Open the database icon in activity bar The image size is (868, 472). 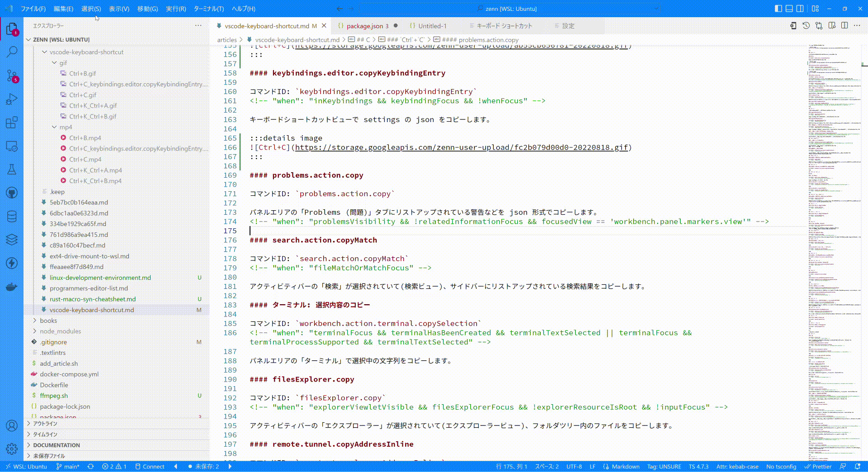point(12,216)
